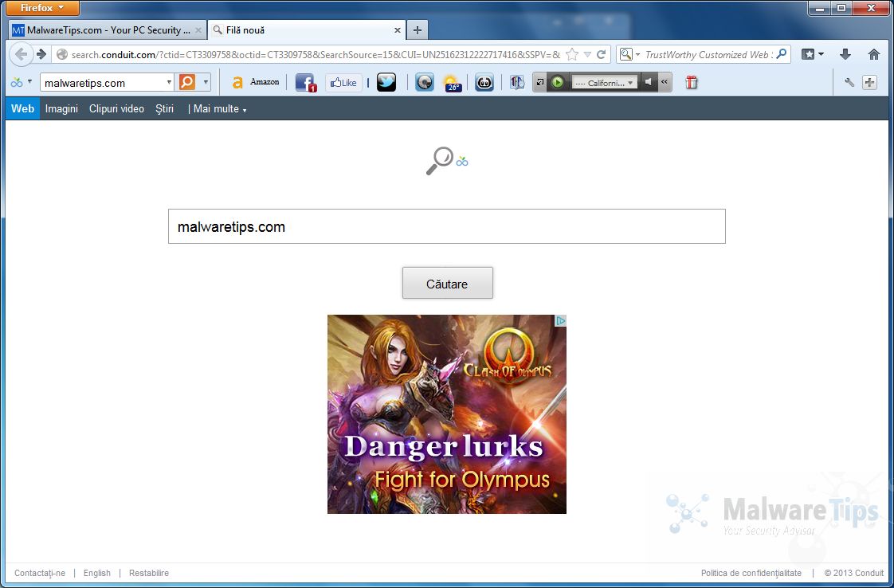Image resolution: width=894 pixels, height=588 pixels.
Task: Close the Filă nouă tab
Action: tap(398, 30)
